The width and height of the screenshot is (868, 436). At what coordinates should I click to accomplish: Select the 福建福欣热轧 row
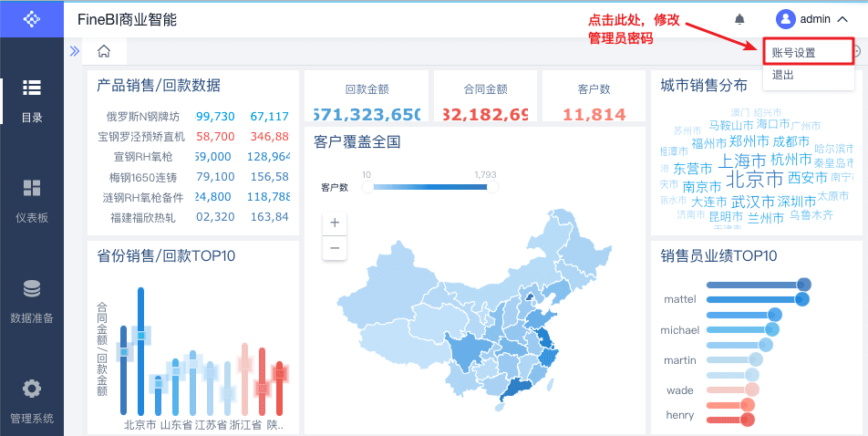click(x=193, y=218)
